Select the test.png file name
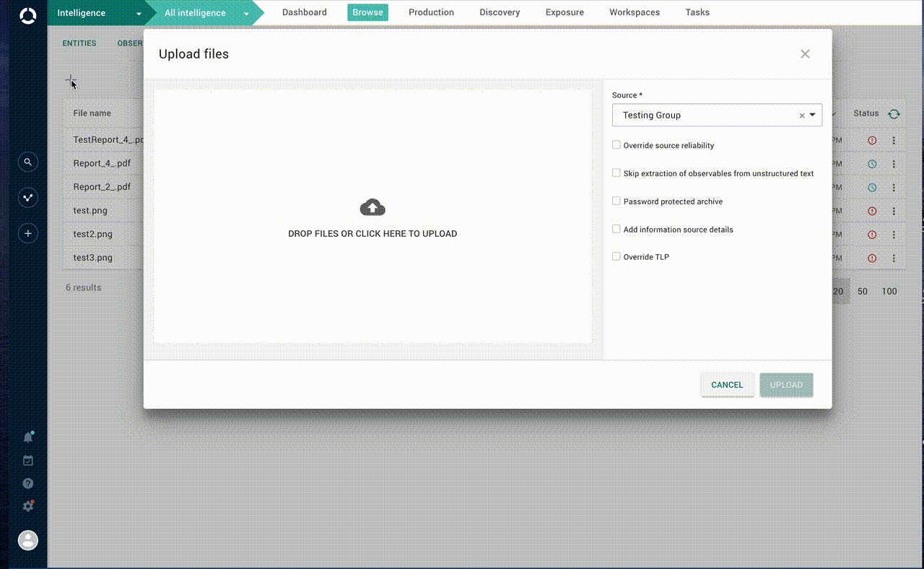 coord(90,211)
